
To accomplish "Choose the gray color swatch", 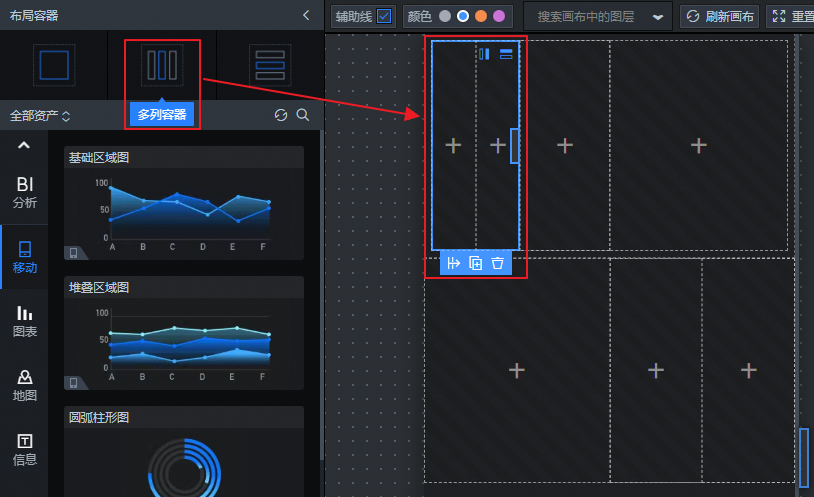I will (445, 16).
